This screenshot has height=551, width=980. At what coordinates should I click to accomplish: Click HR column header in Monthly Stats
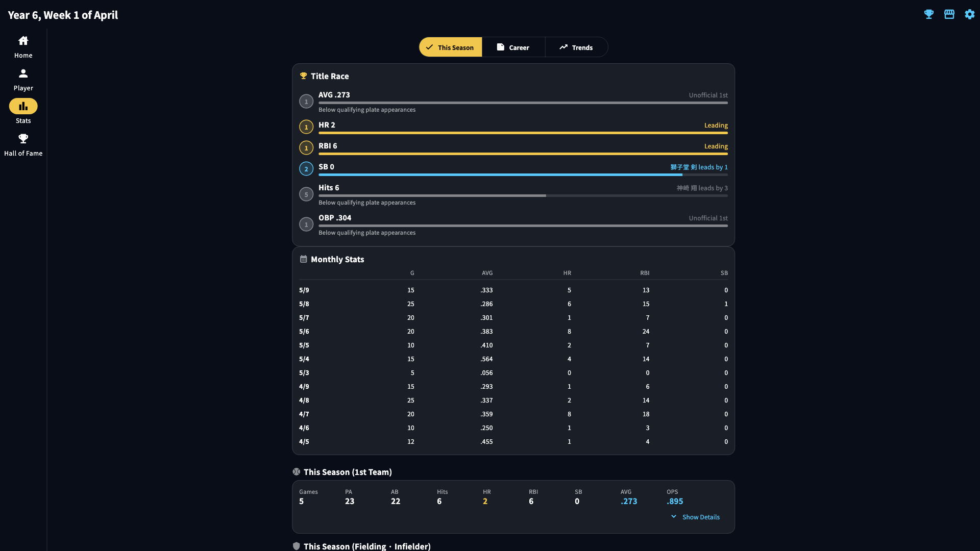tap(567, 273)
